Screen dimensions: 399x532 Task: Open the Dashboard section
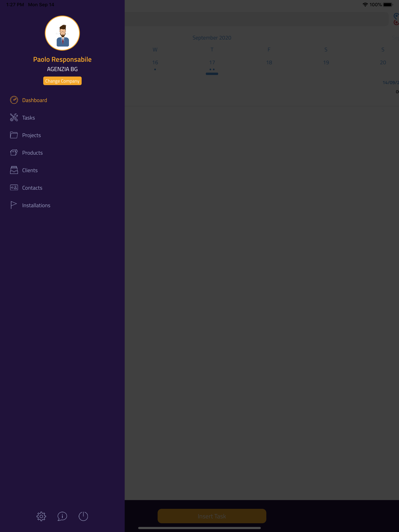[x=34, y=100]
